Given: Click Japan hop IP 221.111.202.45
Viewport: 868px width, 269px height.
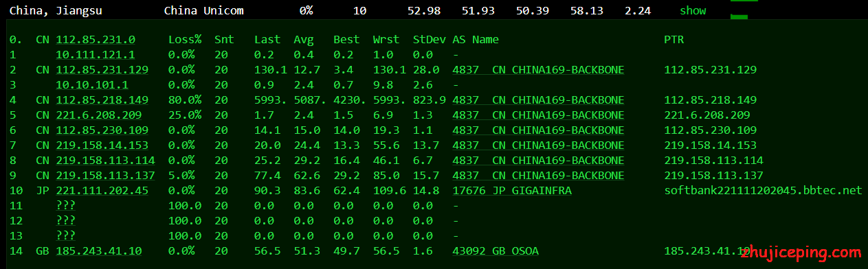Looking at the screenshot, I should [102, 191].
